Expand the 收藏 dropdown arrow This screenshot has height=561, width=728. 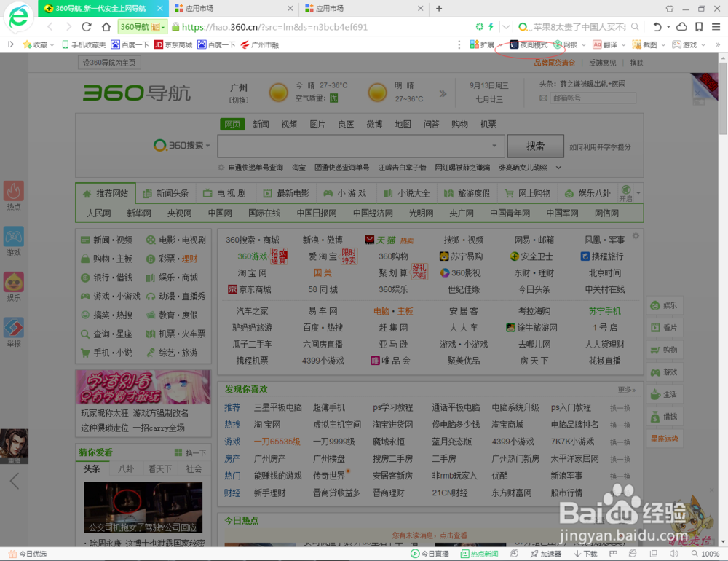(52, 44)
